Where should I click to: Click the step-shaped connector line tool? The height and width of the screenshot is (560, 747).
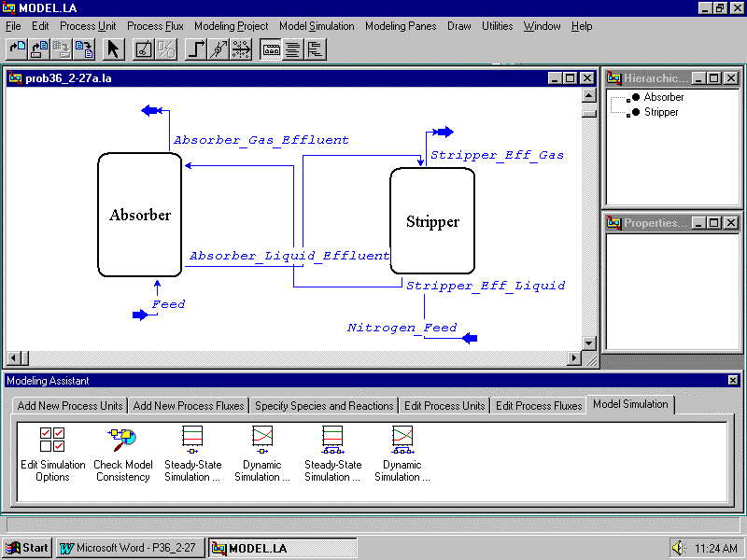pyautogui.click(x=197, y=49)
